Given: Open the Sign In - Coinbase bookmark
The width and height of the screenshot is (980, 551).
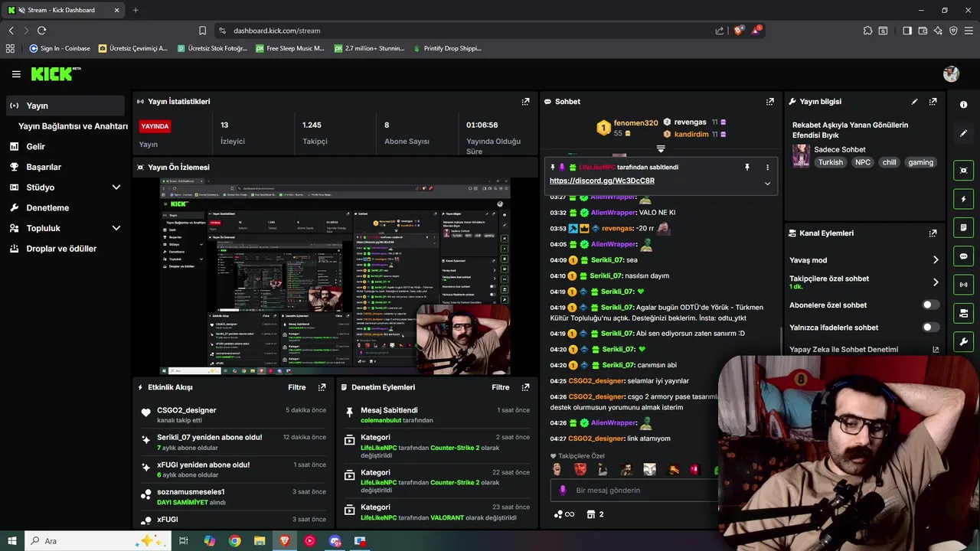Looking at the screenshot, I should click(60, 48).
